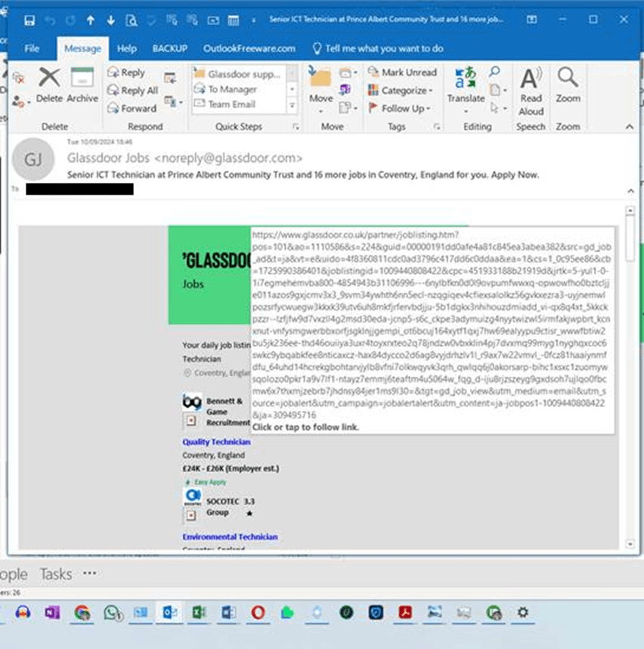The width and height of the screenshot is (644, 649).
Task: Open Excel from the taskbar
Action: pyautogui.click(x=199, y=612)
